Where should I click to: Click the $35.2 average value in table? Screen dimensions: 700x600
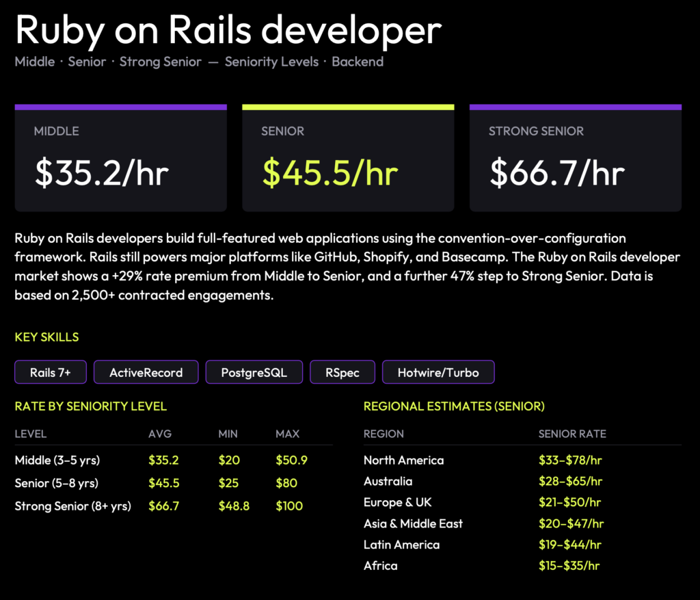point(163,460)
